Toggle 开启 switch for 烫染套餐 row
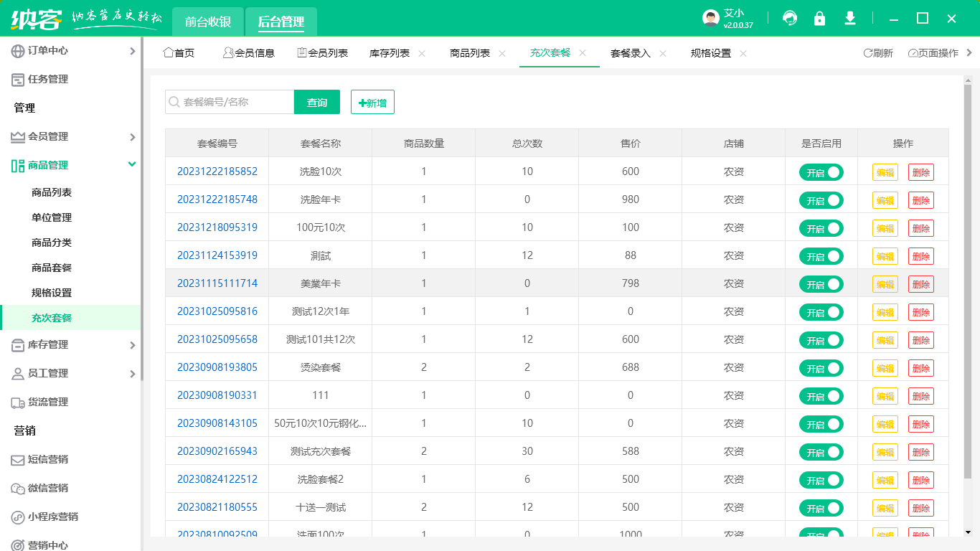This screenshot has height=551, width=980. (x=821, y=368)
